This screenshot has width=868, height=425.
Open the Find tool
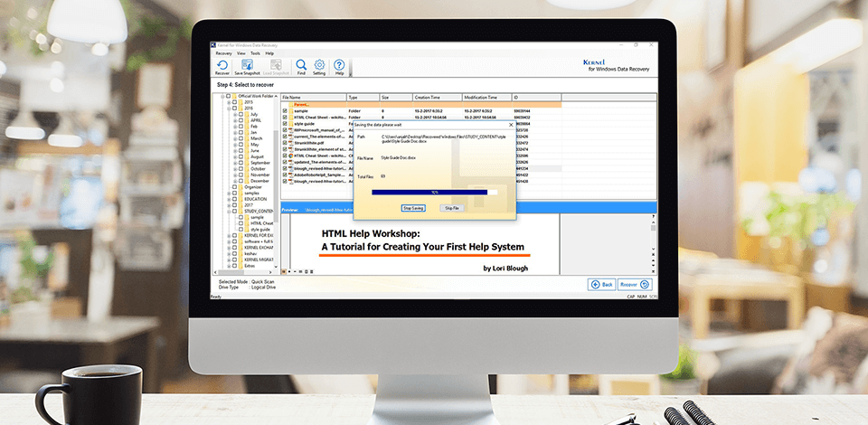[x=301, y=68]
